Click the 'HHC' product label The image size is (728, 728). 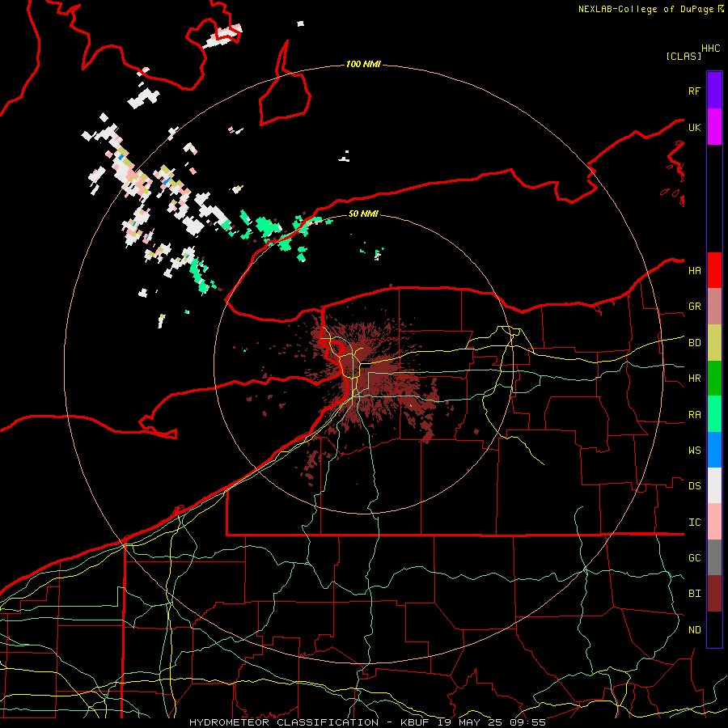point(710,49)
